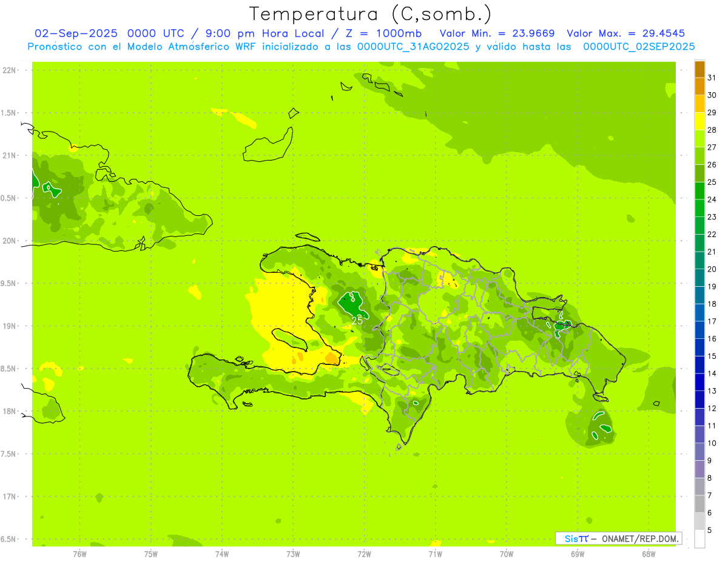Viewport: 728px width, 562px height.
Task: Click the '76W' longitude axis label
Action: point(80,554)
